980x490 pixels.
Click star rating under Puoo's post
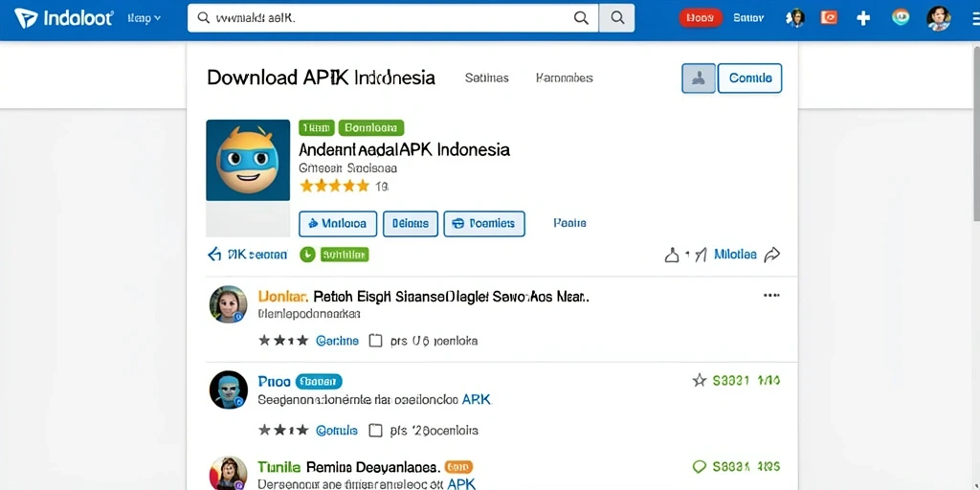point(283,430)
